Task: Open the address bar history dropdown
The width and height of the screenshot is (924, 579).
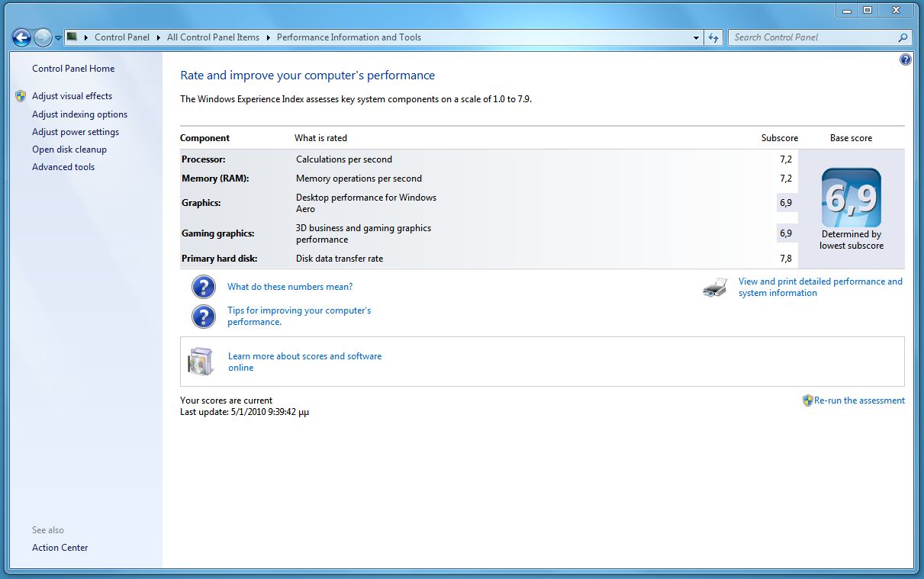Action: (696, 37)
